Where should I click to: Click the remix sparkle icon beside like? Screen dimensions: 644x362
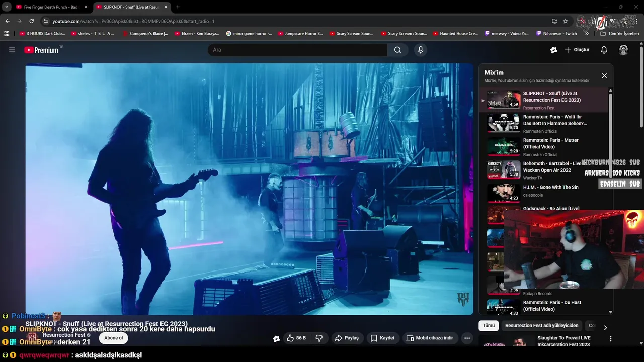(276, 338)
